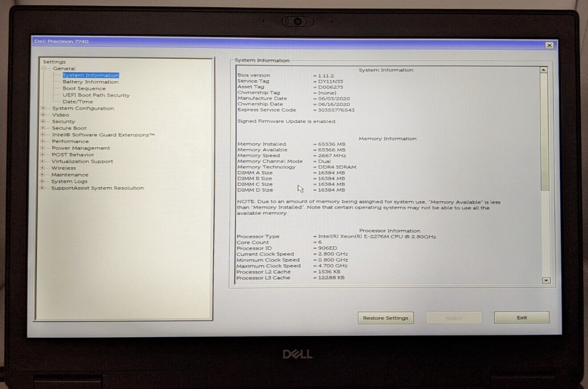
Task: Click Signed Firmware Update is enabled text
Action: [286, 121]
